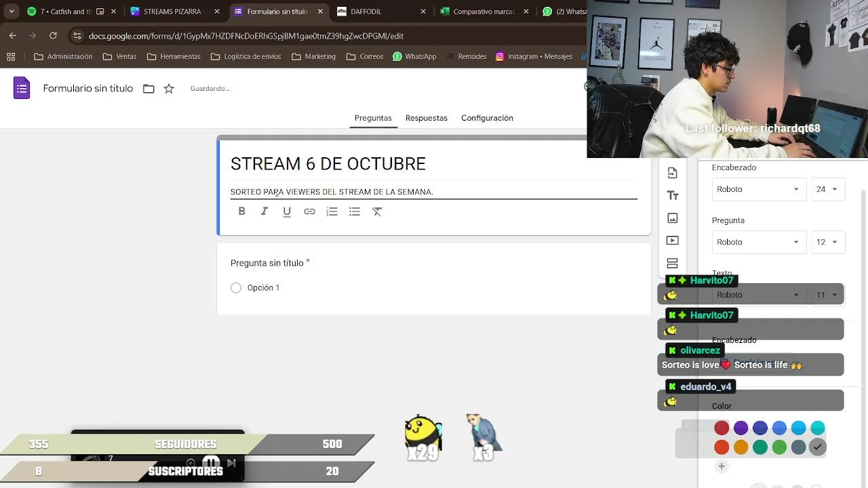Switch to the STREAMS PIZARRA browser tab
This screenshot has width=868, height=488.
174,12
